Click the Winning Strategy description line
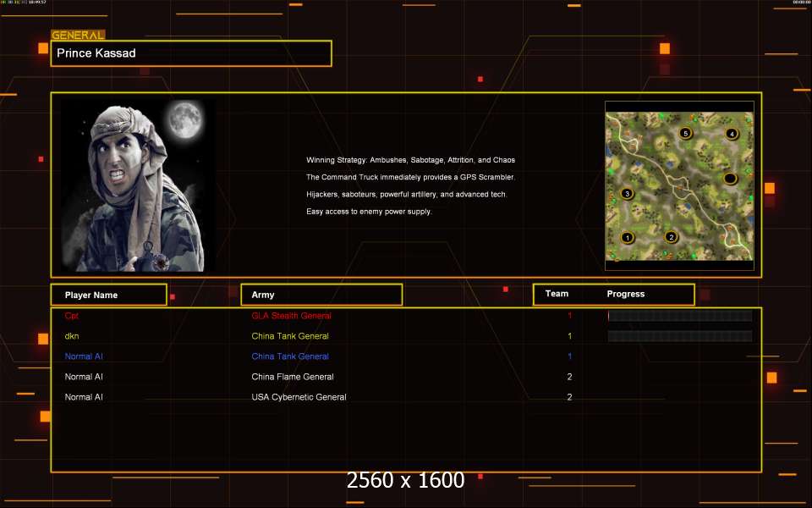This screenshot has width=812, height=508. (x=410, y=160)
